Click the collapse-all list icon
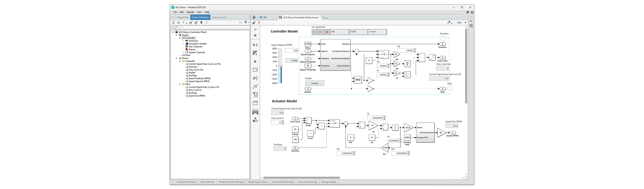The width and height of the screenshot is (644, 189). tap(178, 23)
